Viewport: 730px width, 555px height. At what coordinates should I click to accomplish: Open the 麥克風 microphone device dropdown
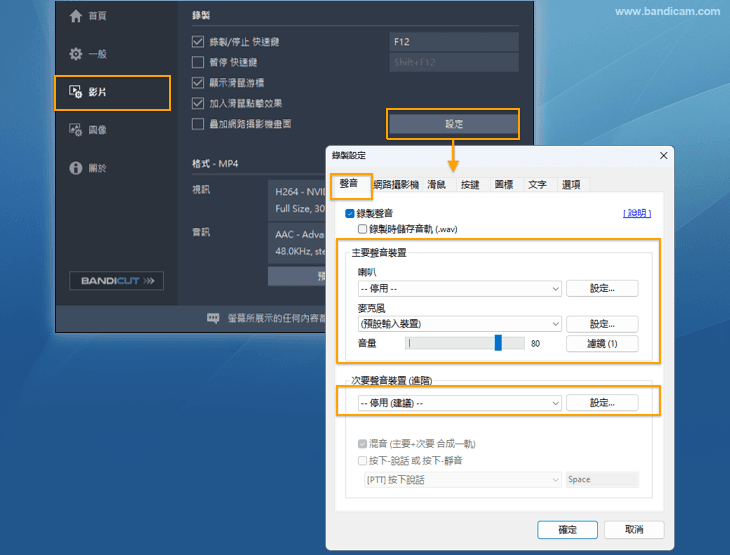(x=460, y=324)
